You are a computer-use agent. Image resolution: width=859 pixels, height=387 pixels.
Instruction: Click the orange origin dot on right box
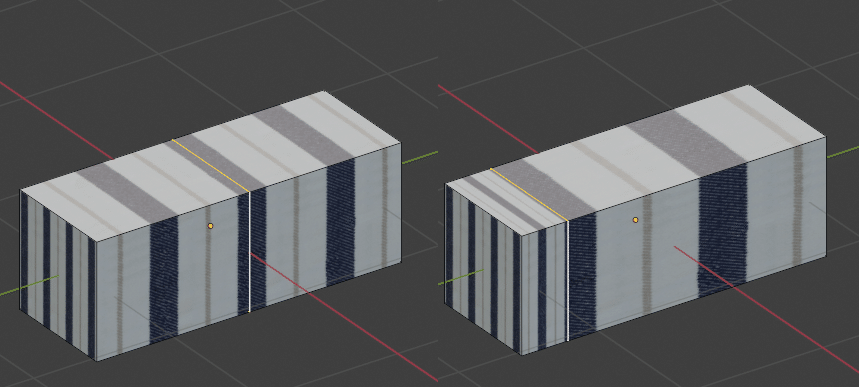(x=635, y=220)
